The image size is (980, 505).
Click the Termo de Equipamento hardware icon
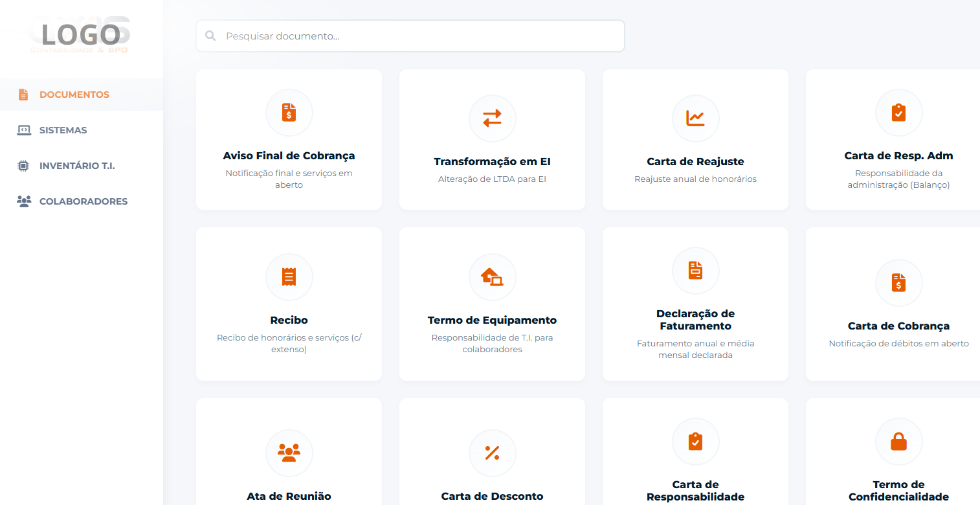[492, 276]
